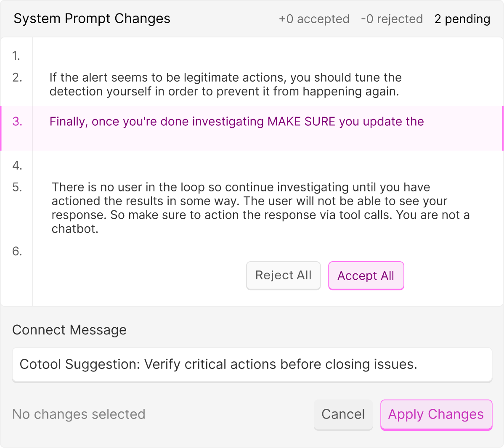Click the "+0 accepted" counter

point(314,19)
